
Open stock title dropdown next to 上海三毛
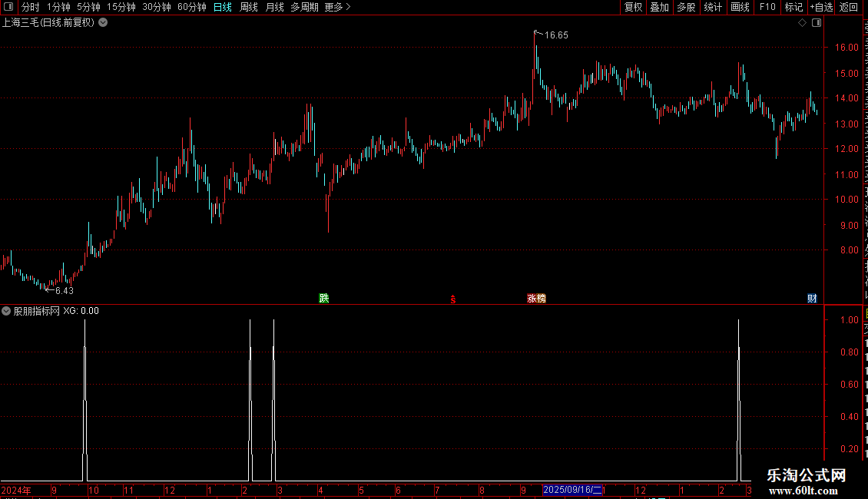103,23
